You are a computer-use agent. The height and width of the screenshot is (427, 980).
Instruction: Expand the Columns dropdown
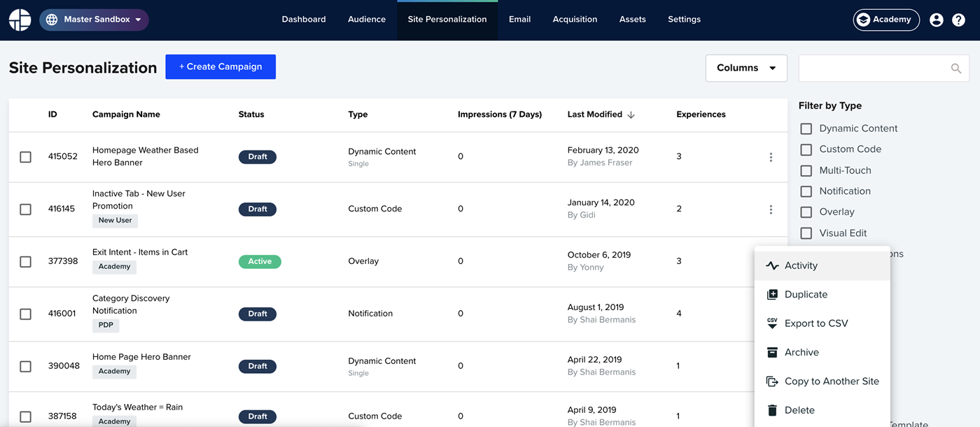pos(746,68)
